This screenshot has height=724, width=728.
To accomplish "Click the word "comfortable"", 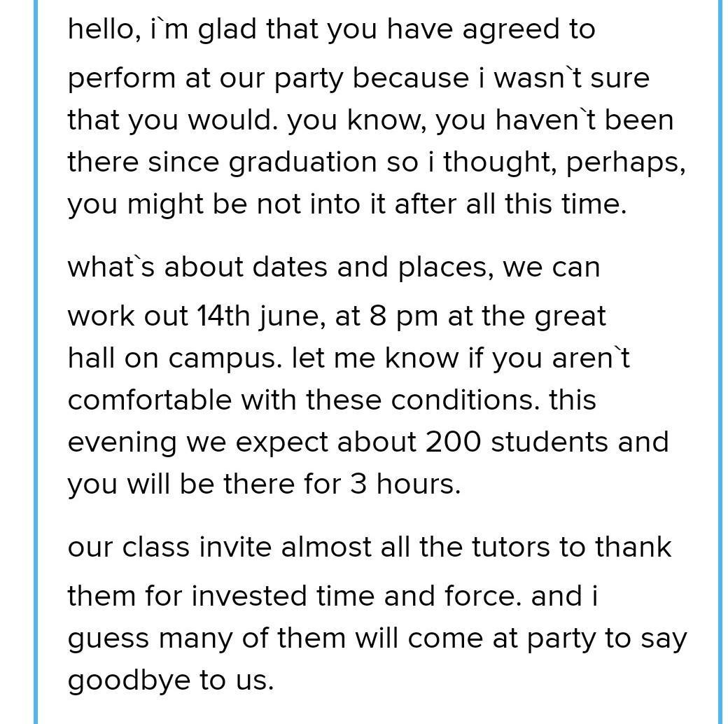I will pyautogui.click(x=150, y=401).
